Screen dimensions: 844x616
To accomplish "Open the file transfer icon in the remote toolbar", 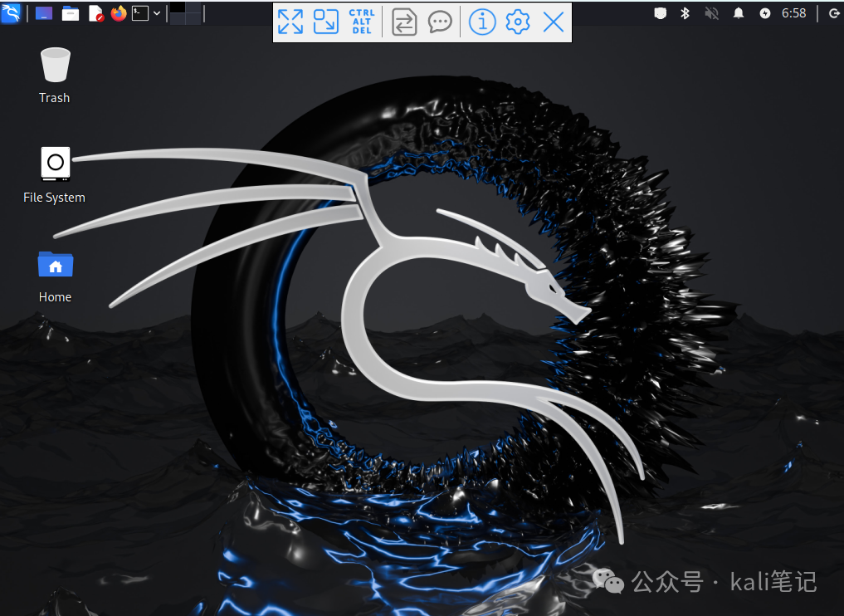I will click(404, 22).
